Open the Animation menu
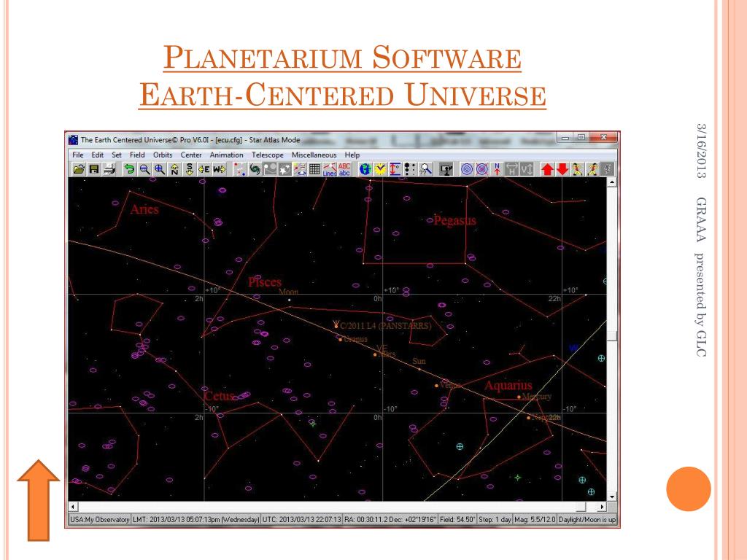Viewport: 747px width, 560px height. pyautogui.click(x=226, y=155)
